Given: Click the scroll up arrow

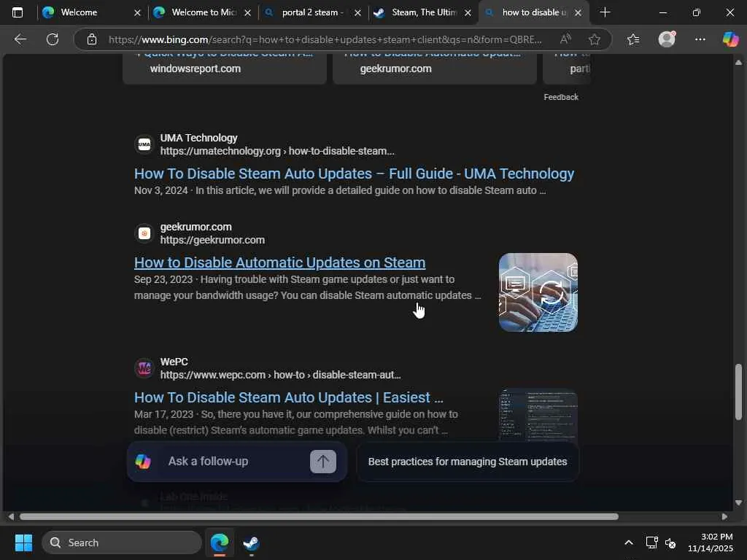Looking at the screenshot, I should (x=738, y=63).
